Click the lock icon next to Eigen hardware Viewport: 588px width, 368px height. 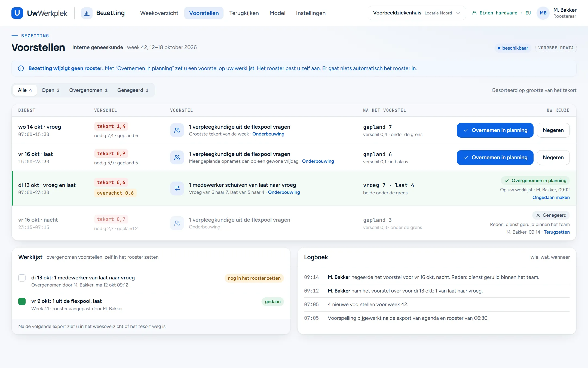coord(474,13)
